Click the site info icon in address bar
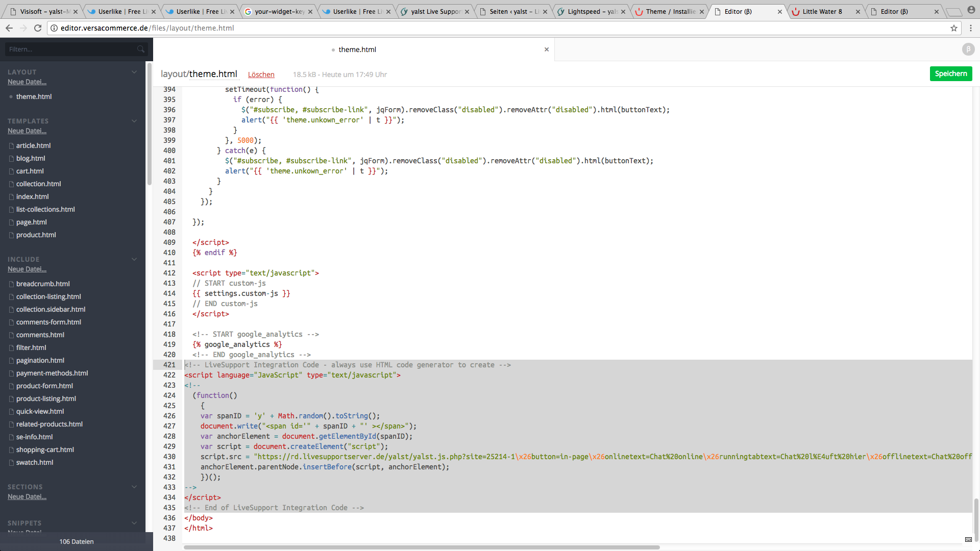Viewport: 980px width, 551px height. click(54, 28)
